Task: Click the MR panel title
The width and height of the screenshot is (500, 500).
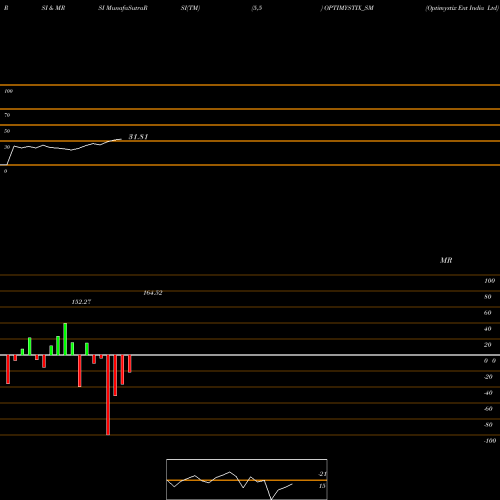Action: 446,260
